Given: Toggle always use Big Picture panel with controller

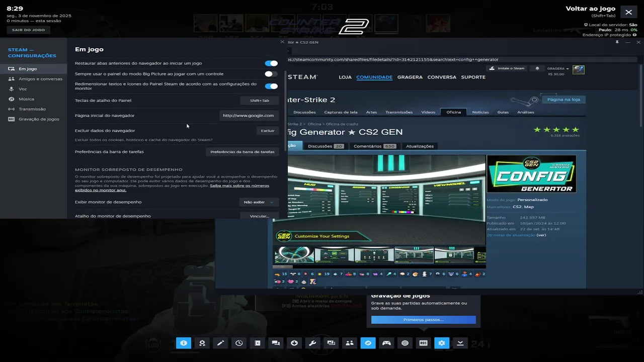Looking at the screenshot, I should pos(271,74).
